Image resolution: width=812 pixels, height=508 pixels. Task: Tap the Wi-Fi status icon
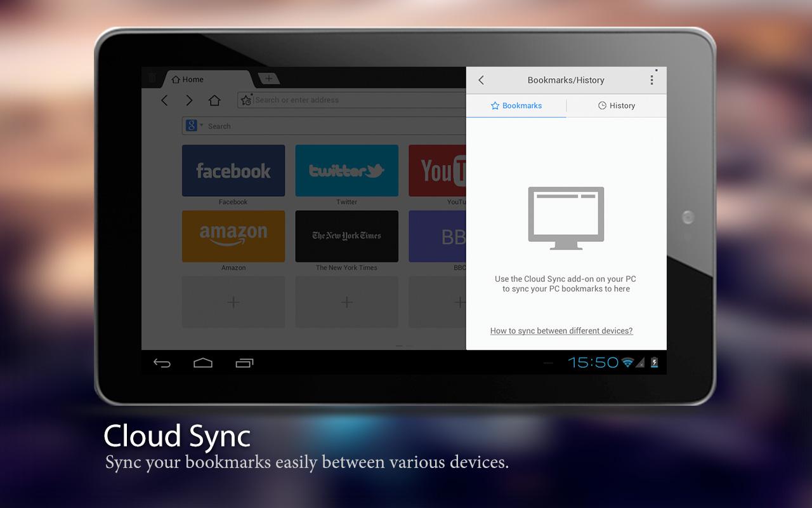pos(628,363)
